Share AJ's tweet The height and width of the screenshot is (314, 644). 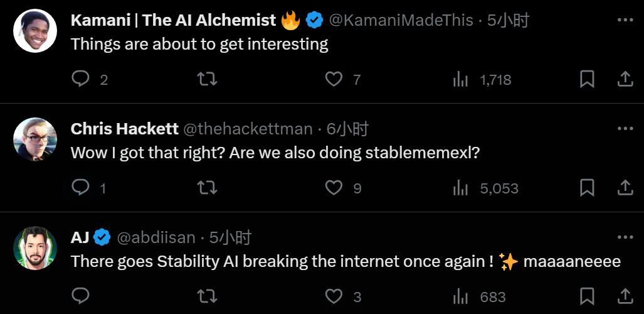pyautogui.click(x=625, y=296)
